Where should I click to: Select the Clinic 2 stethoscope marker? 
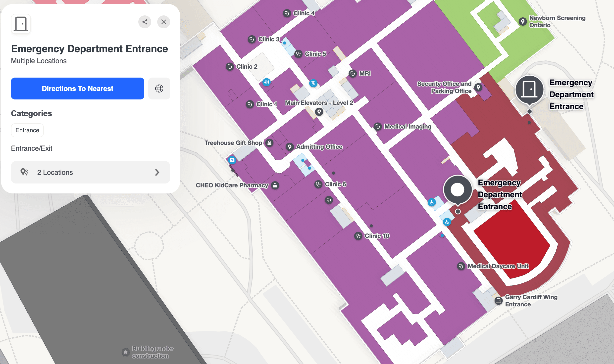coord(230,67)
